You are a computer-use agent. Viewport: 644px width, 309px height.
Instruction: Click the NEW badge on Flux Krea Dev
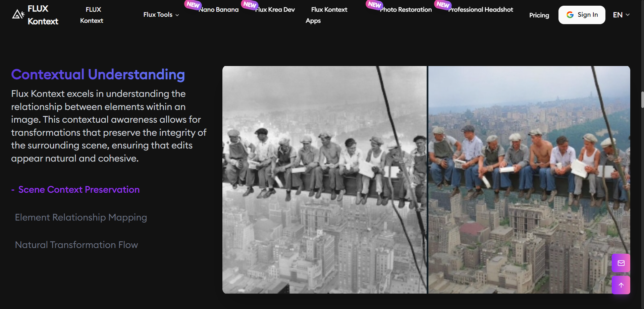[250, 5]
